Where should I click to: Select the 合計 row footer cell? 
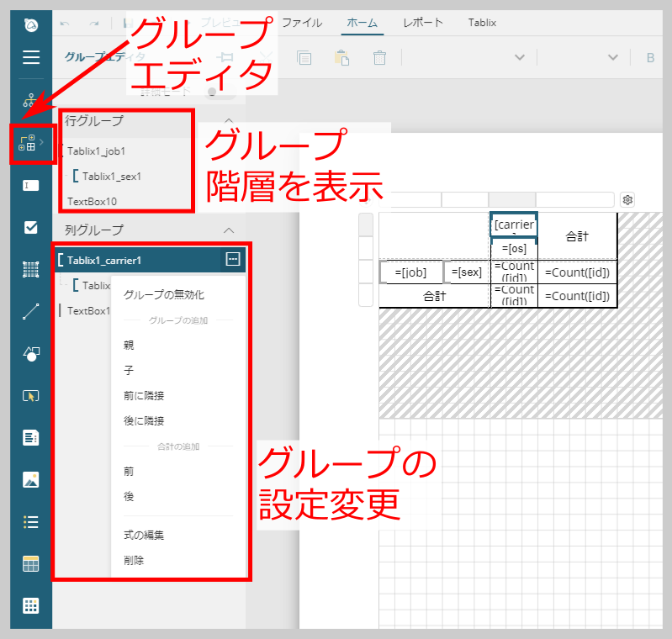coord(435,296)
